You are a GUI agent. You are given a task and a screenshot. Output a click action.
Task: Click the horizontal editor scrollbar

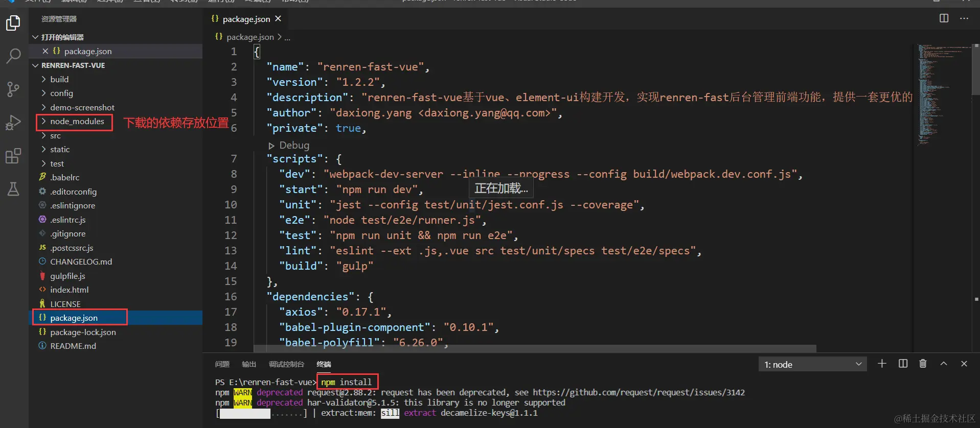pos(535,348)
